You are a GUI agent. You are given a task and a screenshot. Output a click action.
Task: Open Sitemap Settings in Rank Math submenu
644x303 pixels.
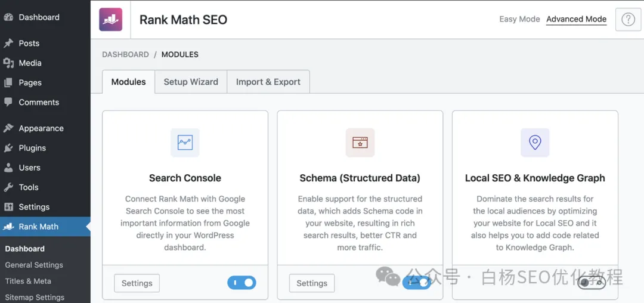pyautogui.click(x=35, y=297)
